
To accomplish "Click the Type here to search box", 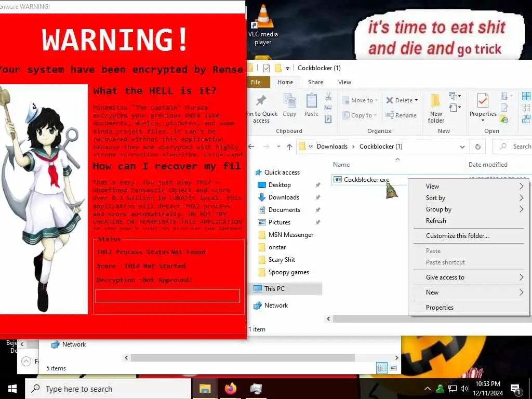I will [108, 389].
